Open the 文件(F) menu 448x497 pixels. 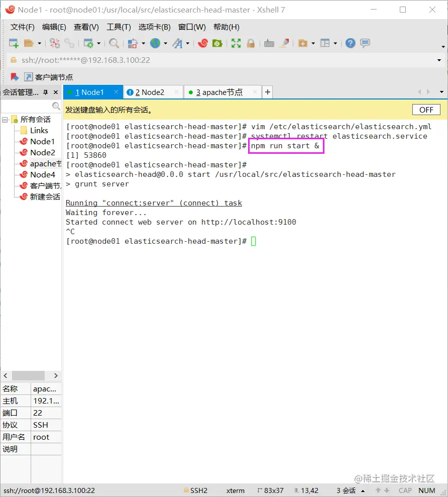click(x=22, y=27)
